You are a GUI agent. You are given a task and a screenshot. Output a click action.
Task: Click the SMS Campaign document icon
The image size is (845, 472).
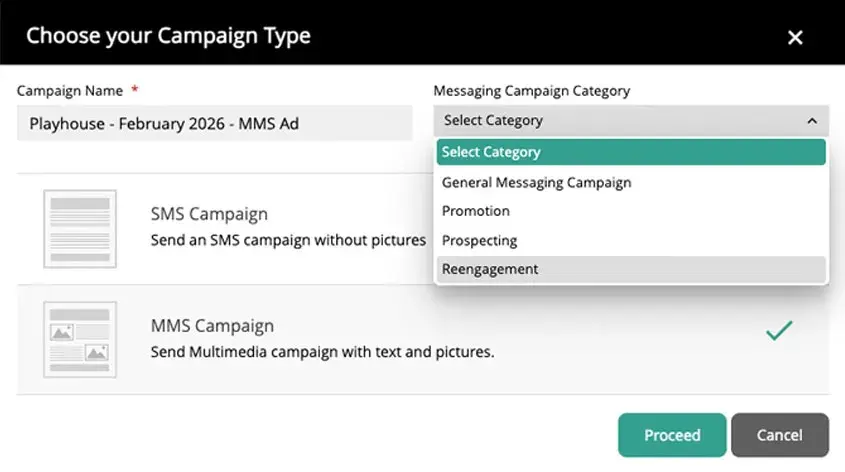[80, 228]
